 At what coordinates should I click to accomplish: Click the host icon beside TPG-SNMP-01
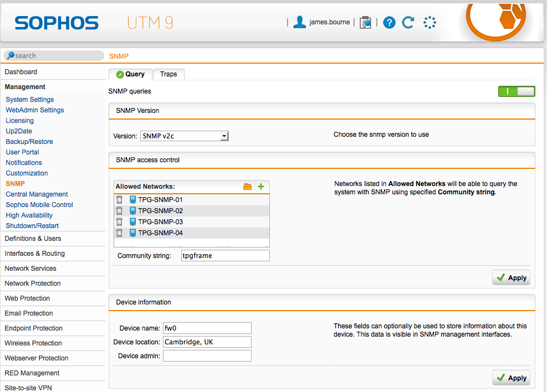click(x=132, y=200)
